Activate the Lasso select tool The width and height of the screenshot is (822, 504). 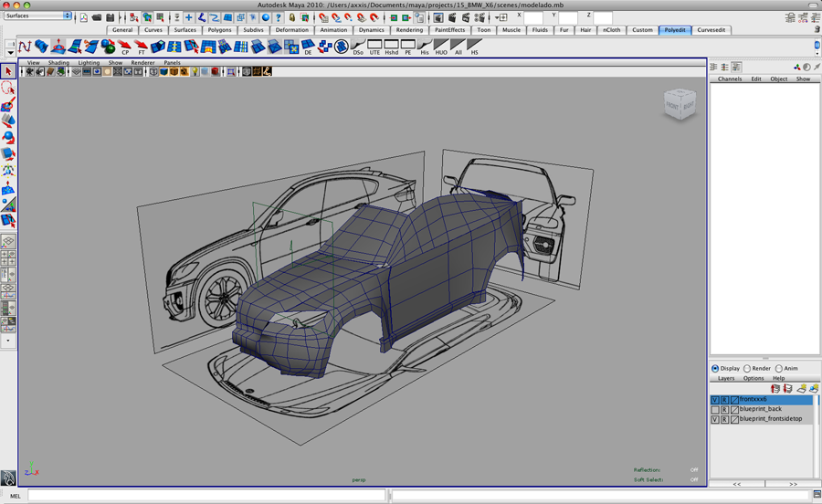click(x=8, y=89)
